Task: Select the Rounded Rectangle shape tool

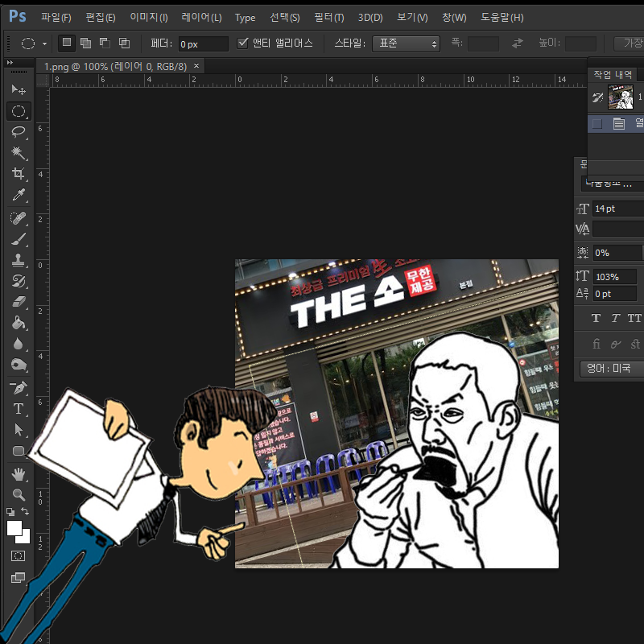Action: 18,451
